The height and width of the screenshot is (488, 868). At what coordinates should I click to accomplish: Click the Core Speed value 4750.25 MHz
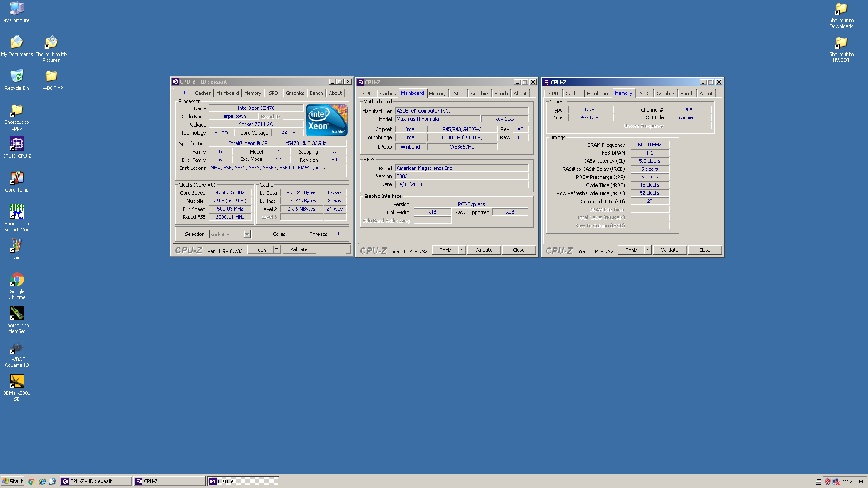[230, 192]
